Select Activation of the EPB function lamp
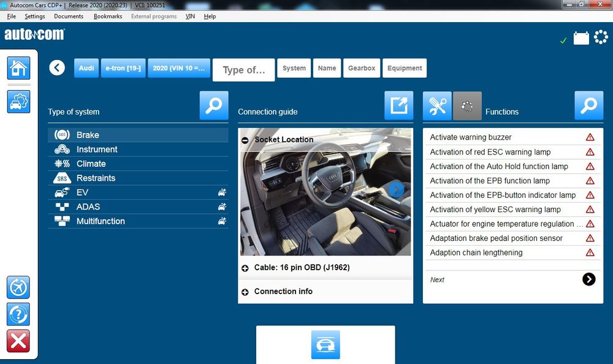This screenshot has width=613, height=364. [512, 181]
